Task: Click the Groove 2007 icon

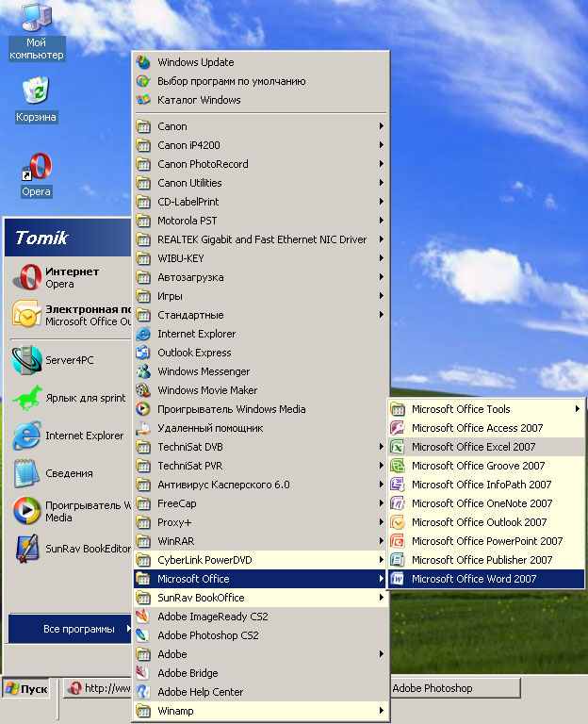Action: [x=397, y=466]
